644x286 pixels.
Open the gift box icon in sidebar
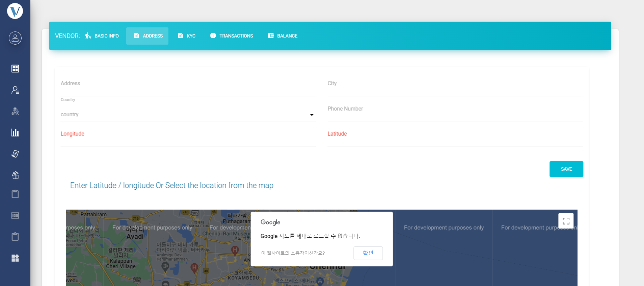coord(15,175)
